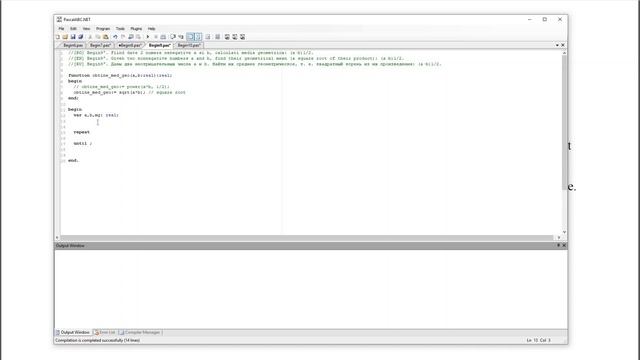Switch to the Begin6.pas tab
This screenshot has width=640, height=360.
pyautogui.click(x=73, y=45)
